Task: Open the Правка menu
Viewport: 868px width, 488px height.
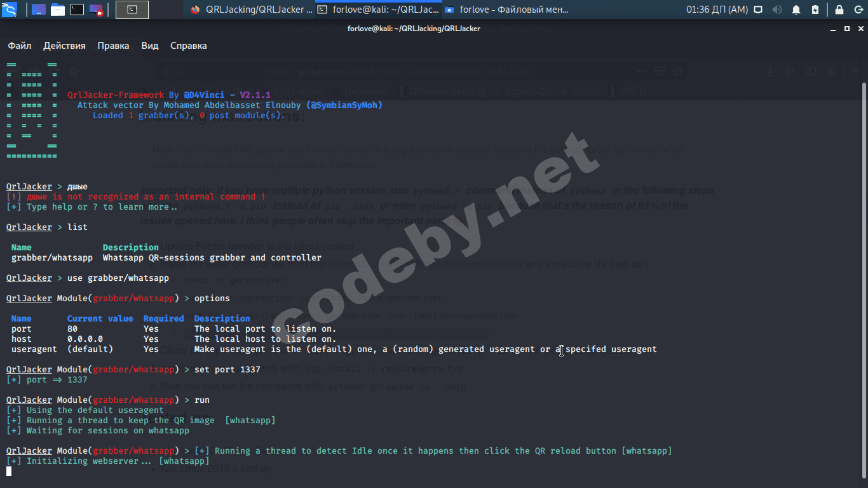Action: point(113,46)
